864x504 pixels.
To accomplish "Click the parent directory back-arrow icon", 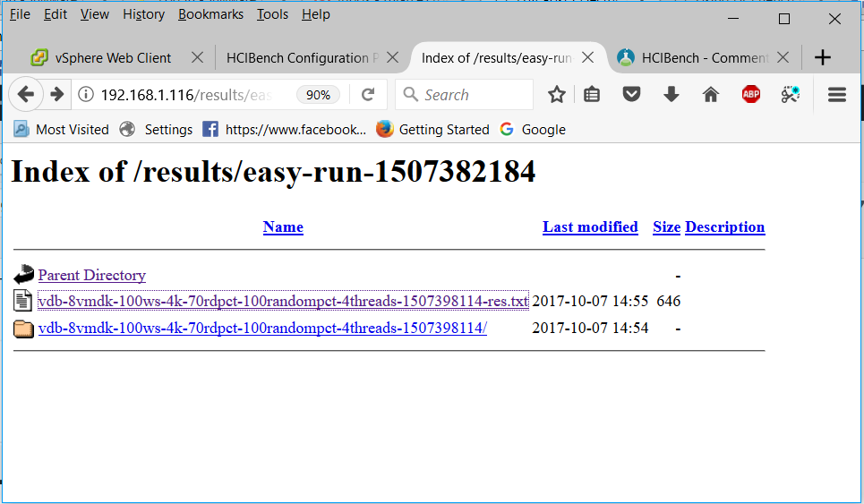I will (x=23, y=274).
